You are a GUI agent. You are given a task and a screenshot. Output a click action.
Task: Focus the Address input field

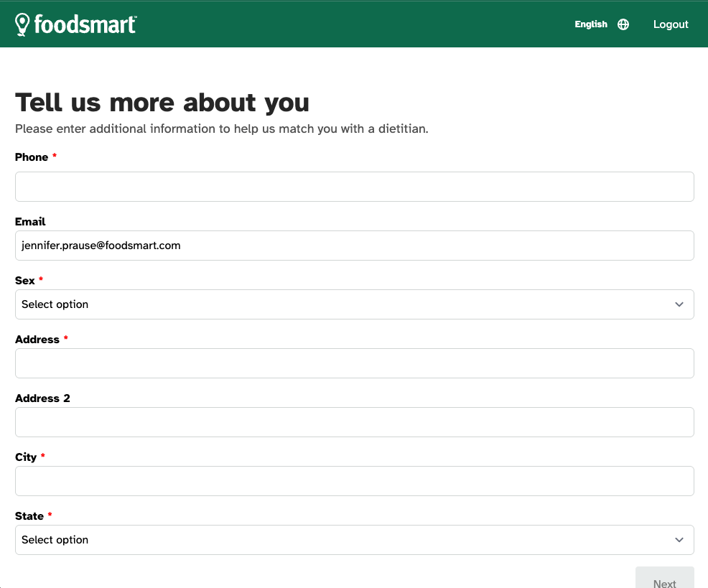point(355,363)
